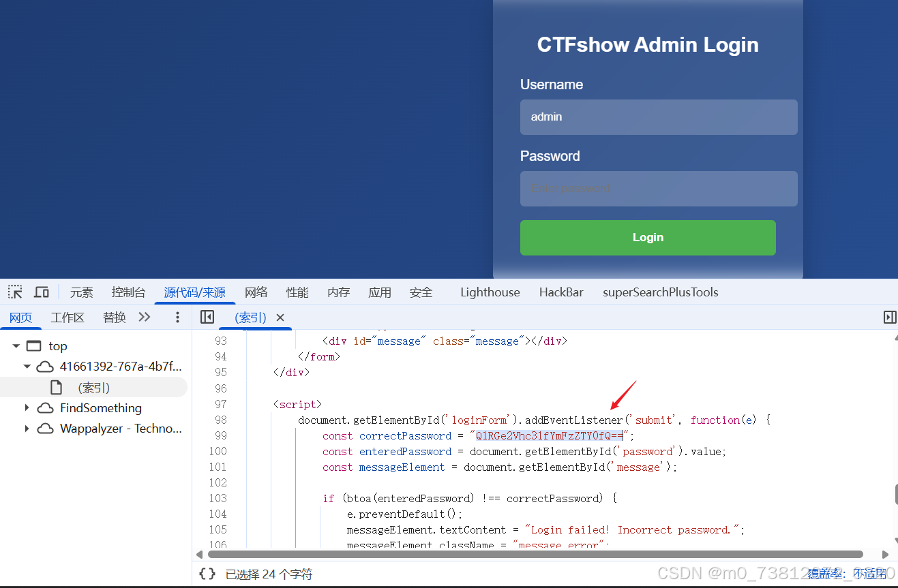This screenshot has width=898, height=588.
Task: Click the left arrow of the horizontal scrollbar
Action: tap(200, 555)
